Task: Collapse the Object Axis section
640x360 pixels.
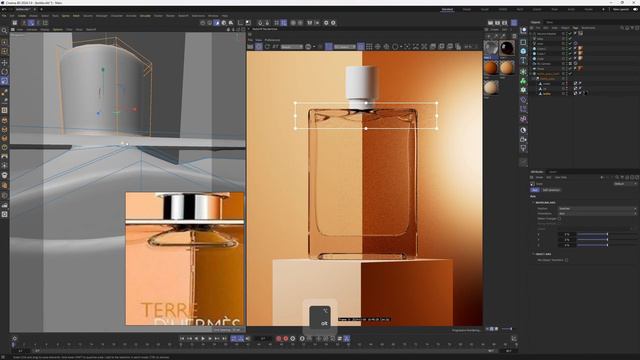Action: [x=533, y=254]
